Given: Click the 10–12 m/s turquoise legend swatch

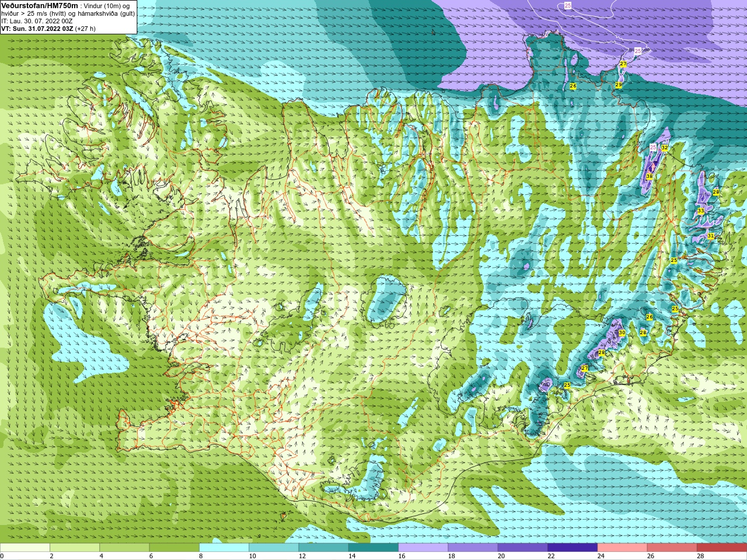Looking at the screenshot, I should point(274,548).
